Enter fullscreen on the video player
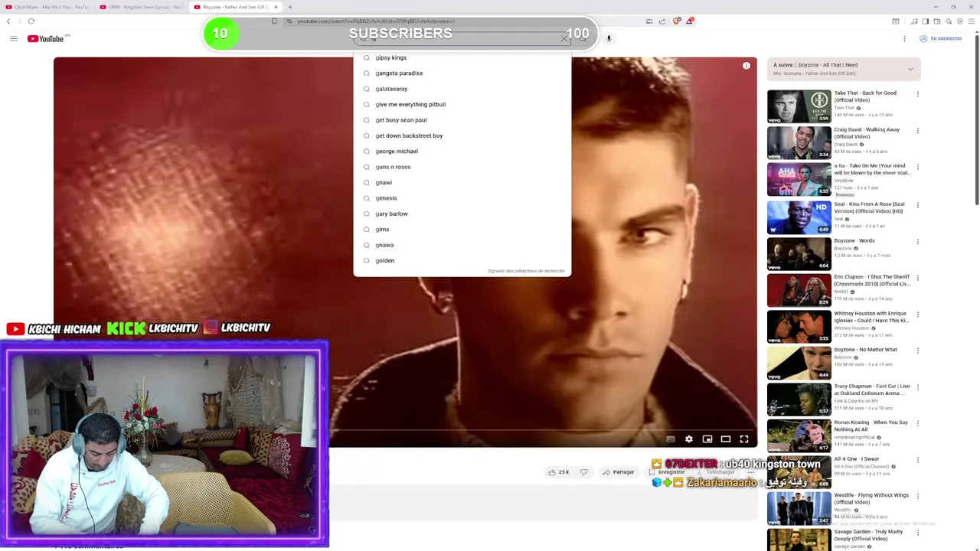Screen dimensions: 980x551 click(744, 439)
